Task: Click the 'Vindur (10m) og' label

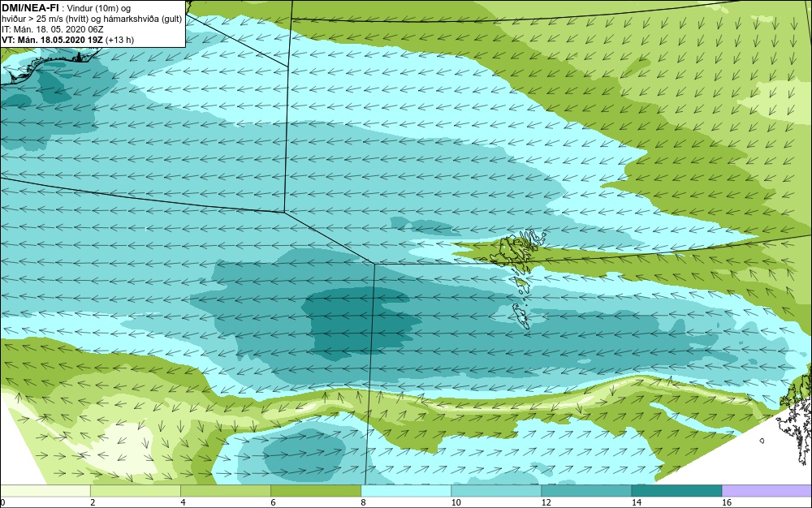Action: point(99,9)
